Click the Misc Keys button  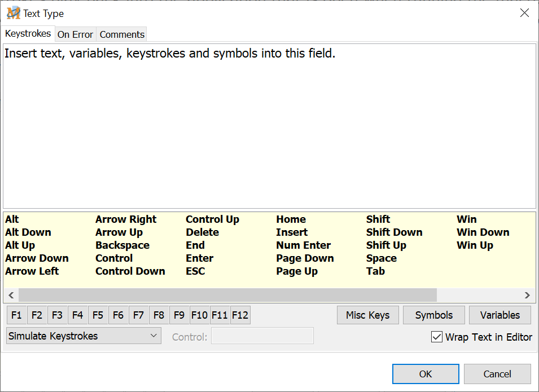coord(368,315)
